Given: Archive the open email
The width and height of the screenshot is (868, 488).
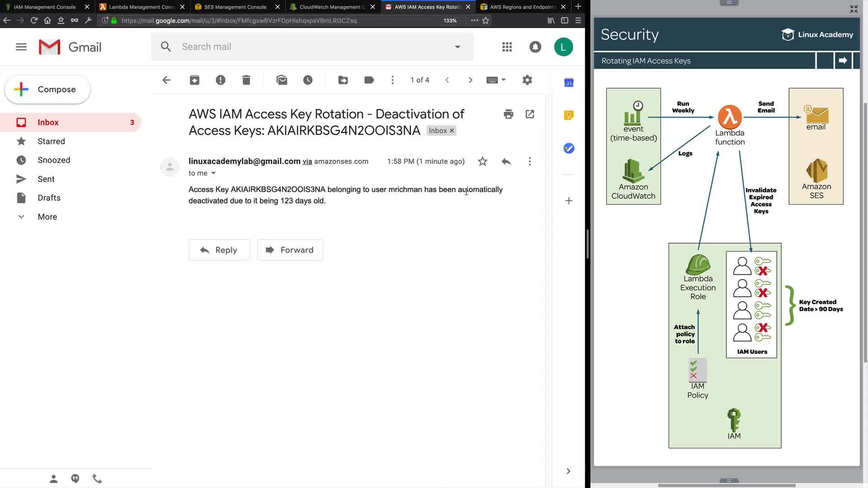Looking at the screenshot, I should [194, 80].
